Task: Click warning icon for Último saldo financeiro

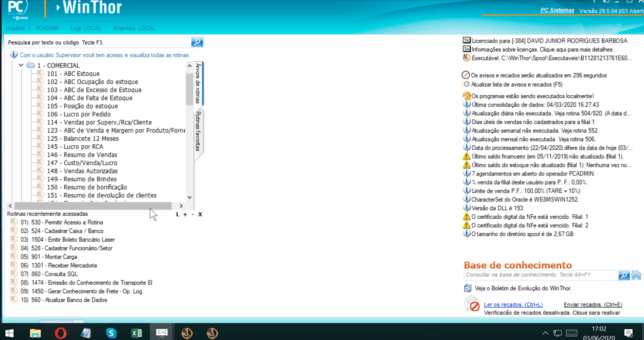Action: coord(466,156)
